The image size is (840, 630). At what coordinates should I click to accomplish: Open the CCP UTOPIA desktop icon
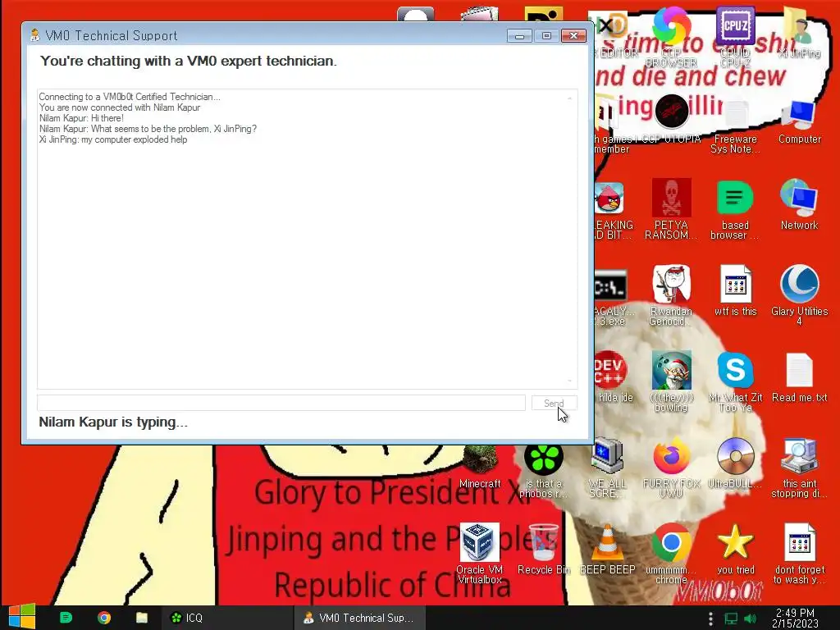click(671, 119)
